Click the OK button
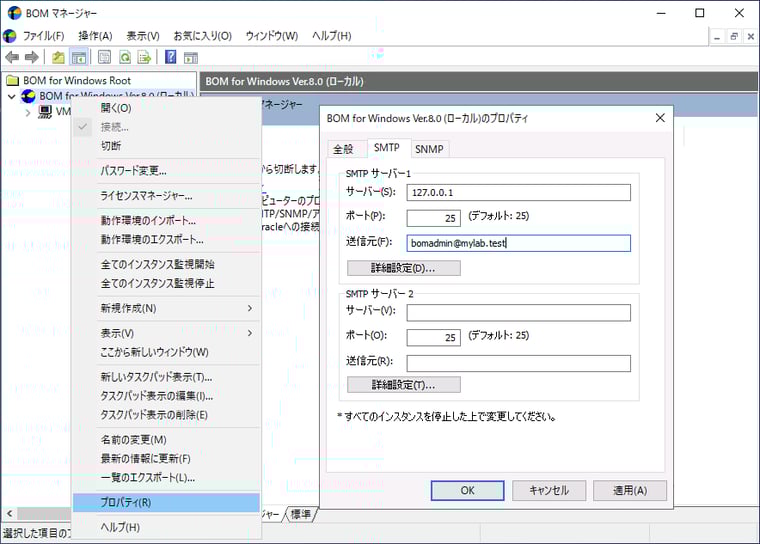 467,491
